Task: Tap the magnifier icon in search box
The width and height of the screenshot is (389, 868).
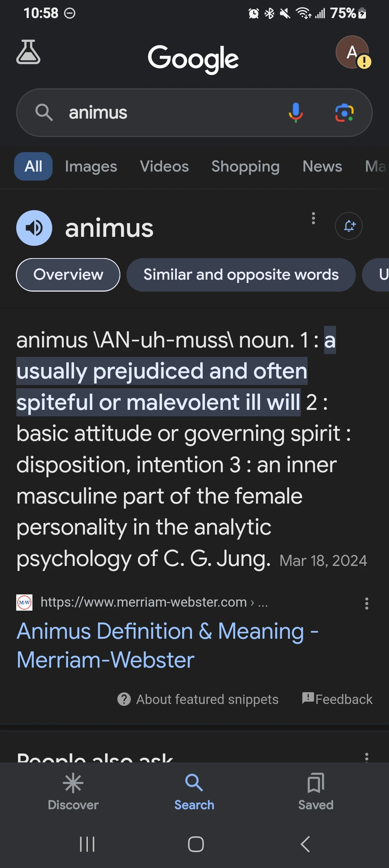Action: [44, 112]
